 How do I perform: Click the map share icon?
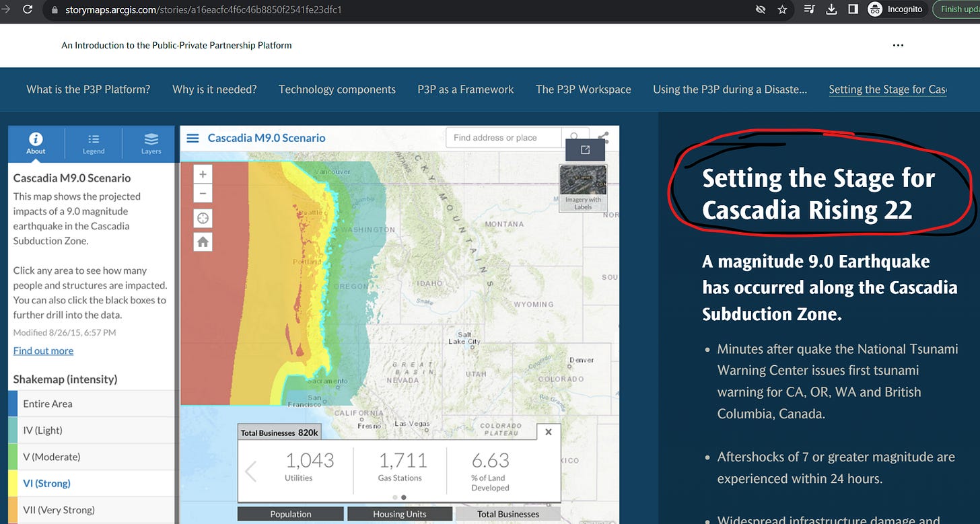pos(604,138)
